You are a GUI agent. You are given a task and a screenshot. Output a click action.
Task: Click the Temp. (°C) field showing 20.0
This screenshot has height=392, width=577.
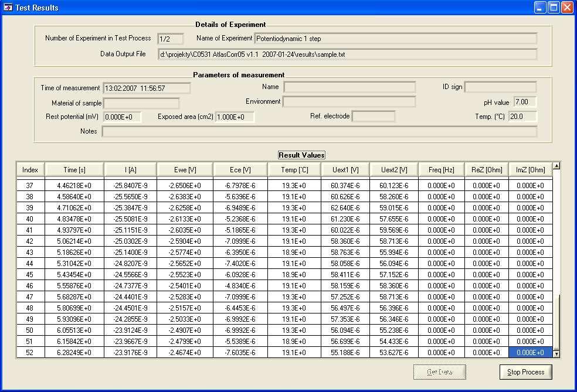(x=522, y=117)
